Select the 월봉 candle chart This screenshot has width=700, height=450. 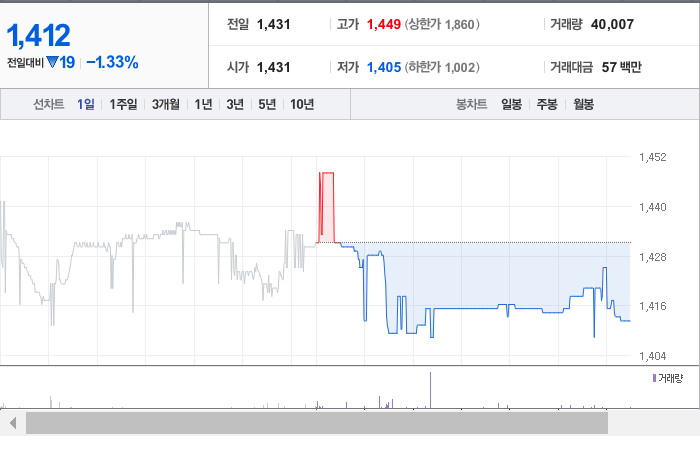pyautogui.click(x=583, y=104)
